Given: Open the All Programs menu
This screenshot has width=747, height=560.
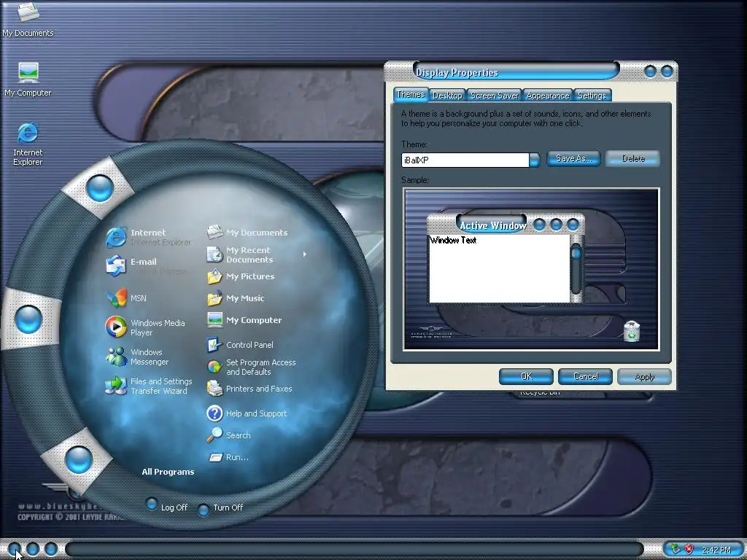Looking at the screenshot, I should [168, 472].
